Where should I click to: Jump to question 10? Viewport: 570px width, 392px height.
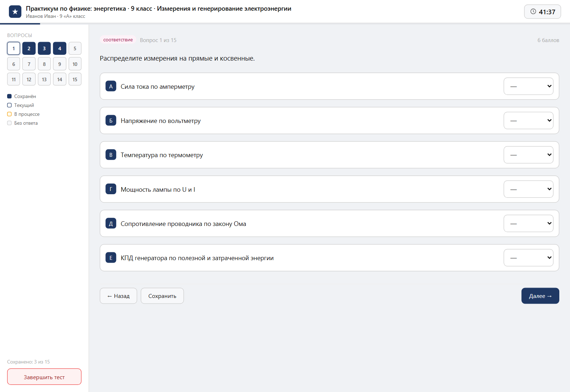coord(75,64)
